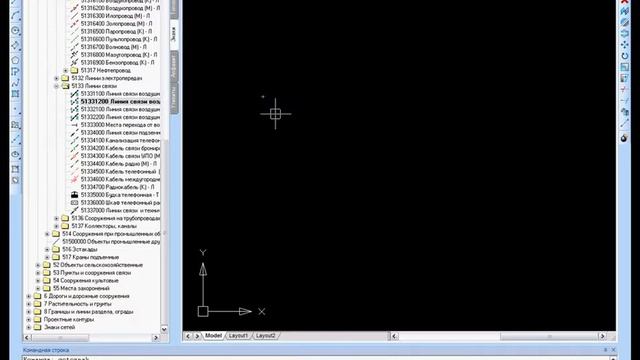Switch to the Layout1 tab
Screen dimensions: 640x360
click(238, 336)
